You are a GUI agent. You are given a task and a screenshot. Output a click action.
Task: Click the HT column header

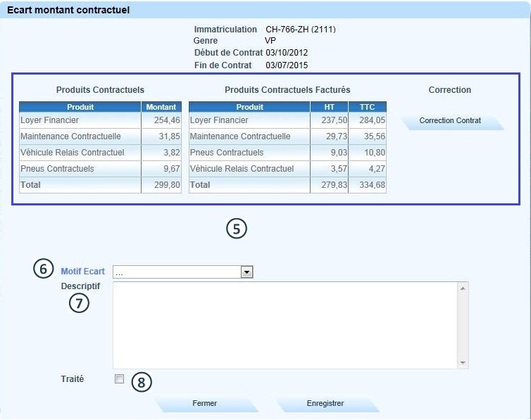click(x=329, y=107)
